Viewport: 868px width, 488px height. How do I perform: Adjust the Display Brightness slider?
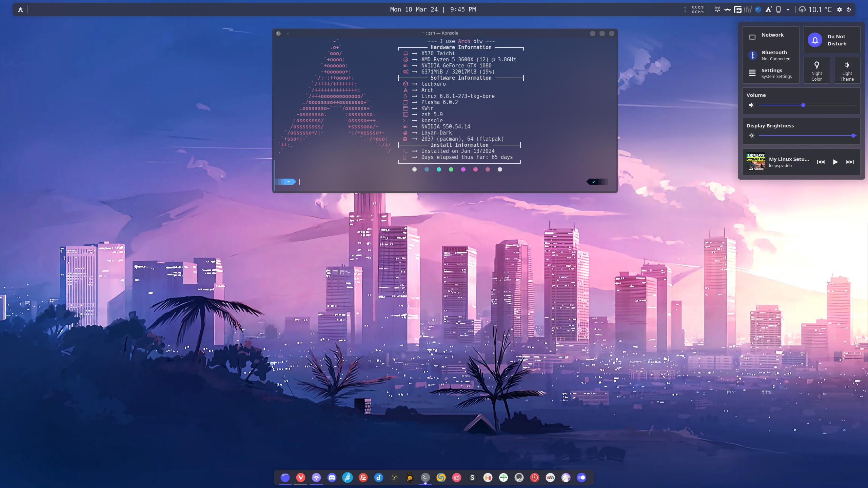coord(808,136)
